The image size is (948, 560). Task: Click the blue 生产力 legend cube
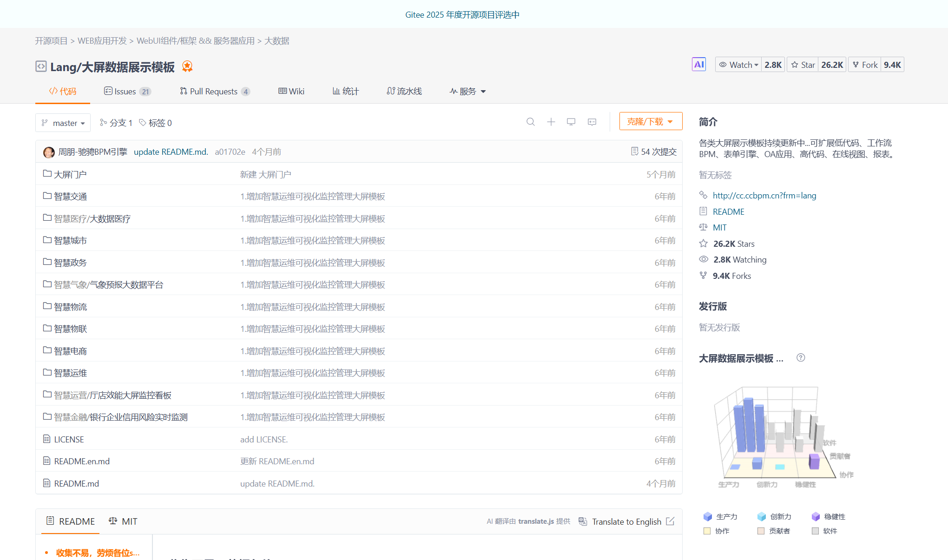point(708,516)
